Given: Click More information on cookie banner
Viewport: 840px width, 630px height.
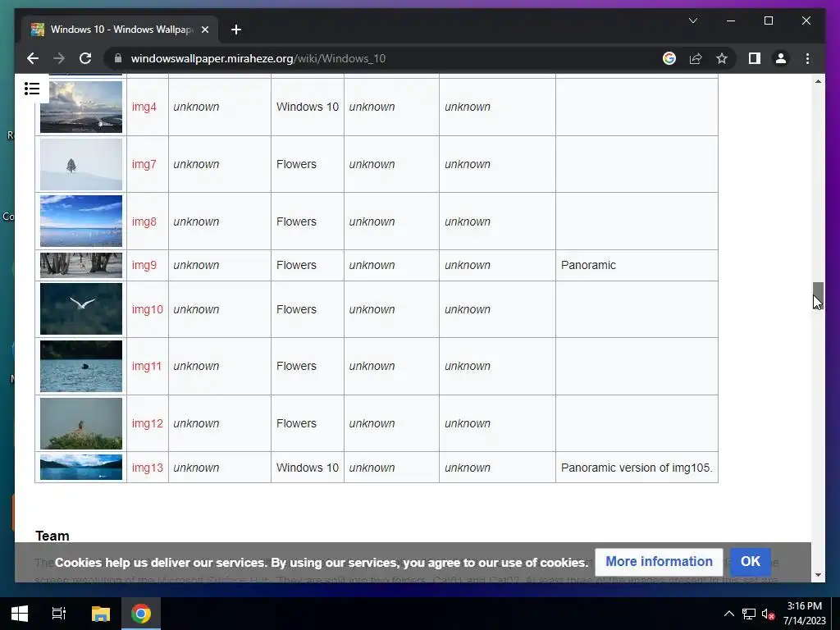Looking at the screenshot, I should pyautogui.click(x=659, y=561).
